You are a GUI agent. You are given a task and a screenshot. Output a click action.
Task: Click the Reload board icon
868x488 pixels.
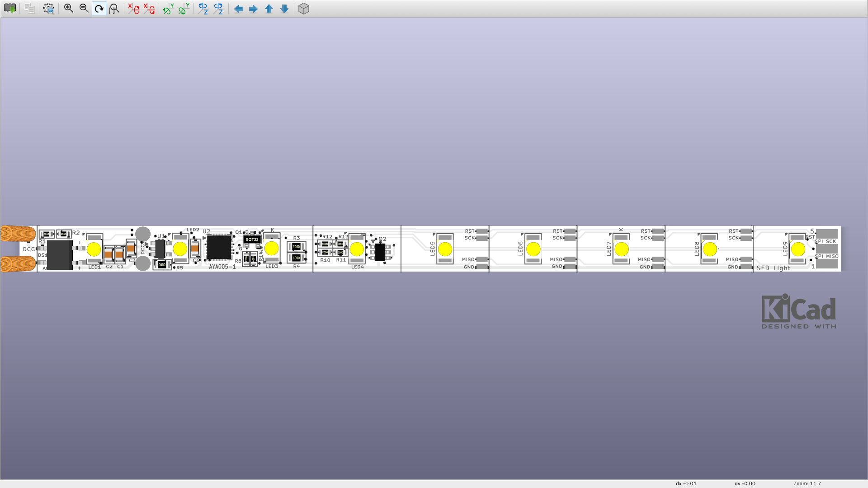(9, 9)
